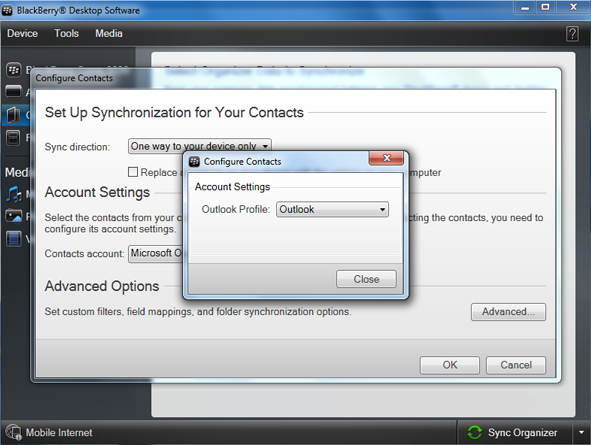This screenshot has width=591, height=445.
Task: Open the Contacts account dropdown
Action: 156,254
